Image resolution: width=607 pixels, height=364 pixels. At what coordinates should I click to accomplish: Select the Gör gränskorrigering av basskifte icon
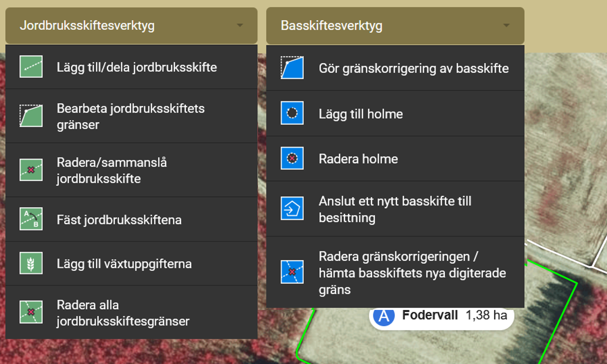(292, 68)
